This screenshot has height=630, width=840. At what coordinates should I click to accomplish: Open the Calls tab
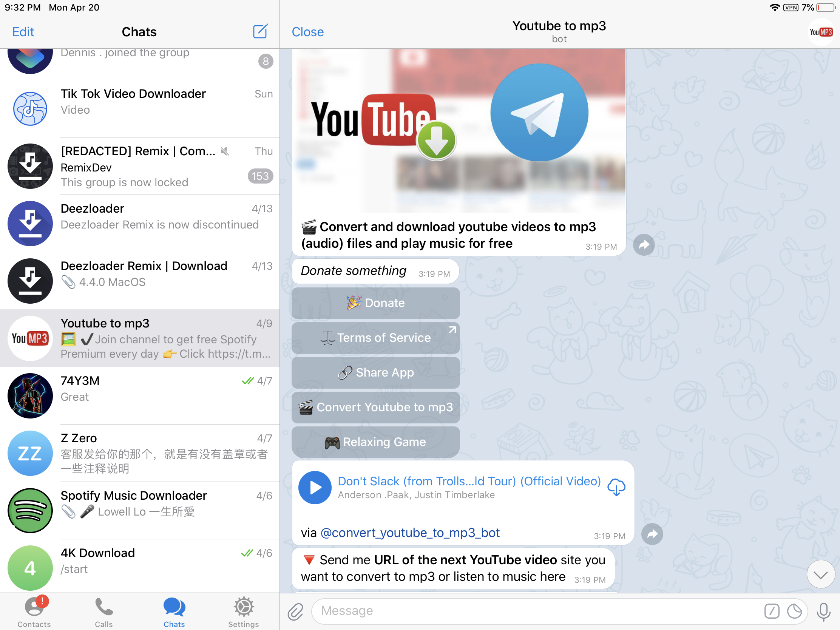coord(104,609)
